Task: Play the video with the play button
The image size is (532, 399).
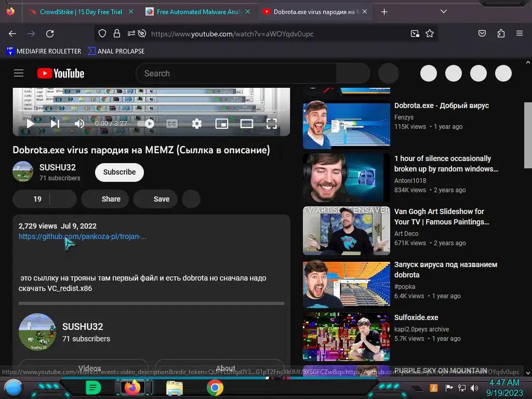Action: coord(31,124)
